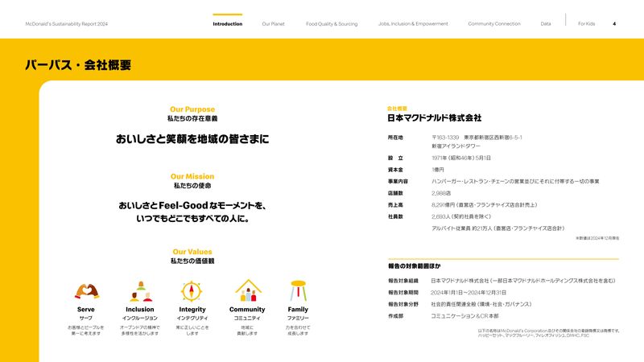Image resolution: width=644 pixels, height=362 pixels.
Task: Click the Our Values heading
Action: (192, 252)
